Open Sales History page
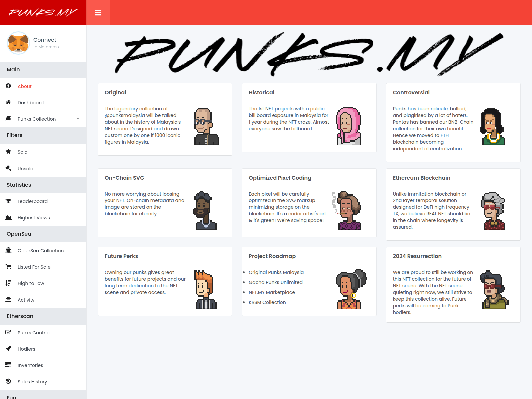This screenshot has width=532, height=399. (32, 382)
